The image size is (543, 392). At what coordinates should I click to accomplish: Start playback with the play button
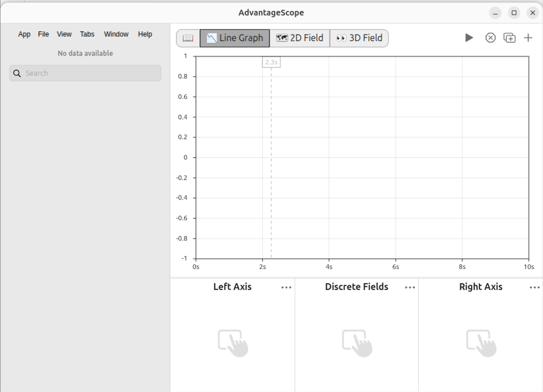point(469,38)
